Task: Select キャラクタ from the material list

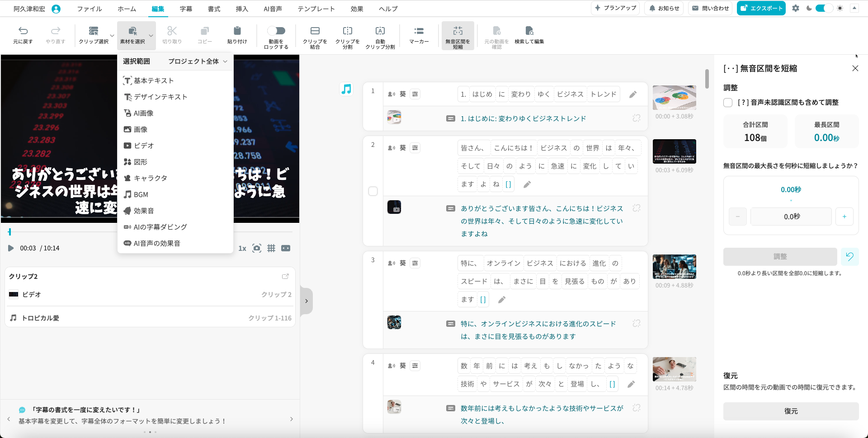Action: click(175, 178)
